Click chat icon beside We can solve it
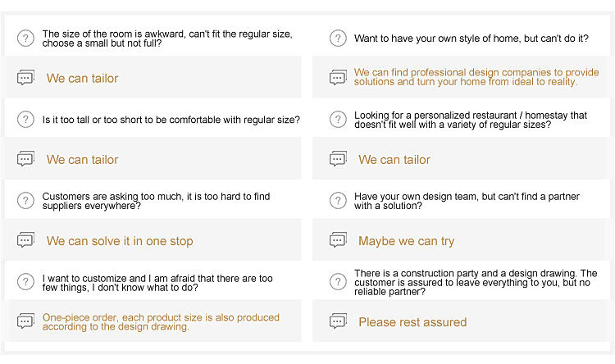This screenshot has width=615, height=364. point(25,240)
